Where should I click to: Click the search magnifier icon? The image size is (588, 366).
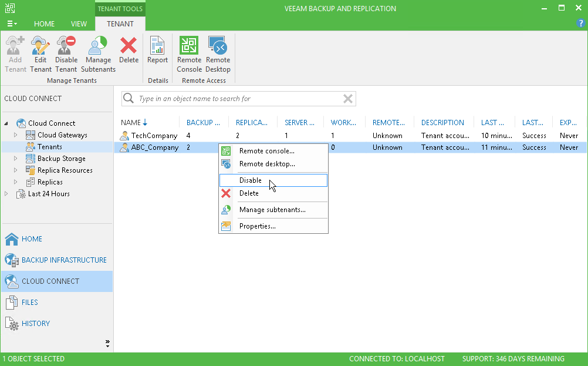coord(129,98)
